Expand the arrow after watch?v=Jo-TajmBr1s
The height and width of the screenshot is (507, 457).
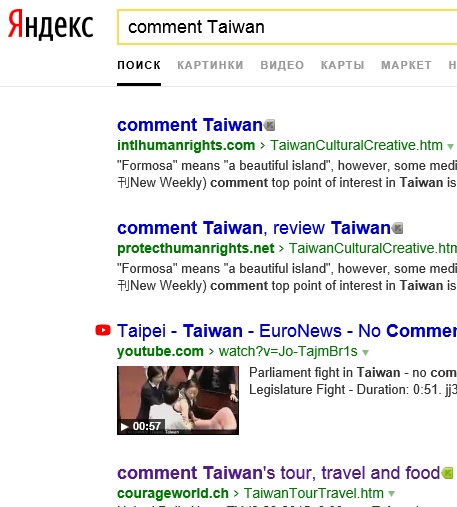(366, 352)
